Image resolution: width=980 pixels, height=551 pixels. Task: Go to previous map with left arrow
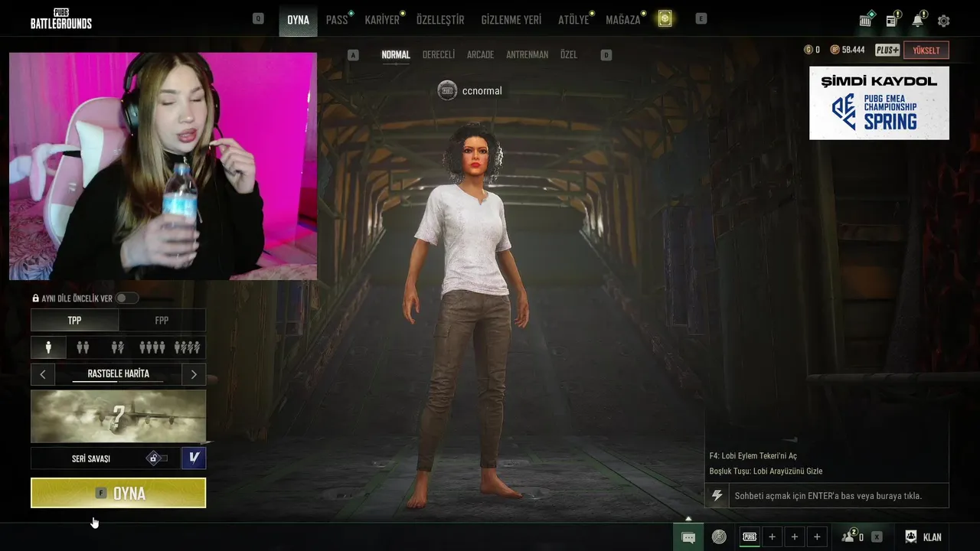(43, 374)
